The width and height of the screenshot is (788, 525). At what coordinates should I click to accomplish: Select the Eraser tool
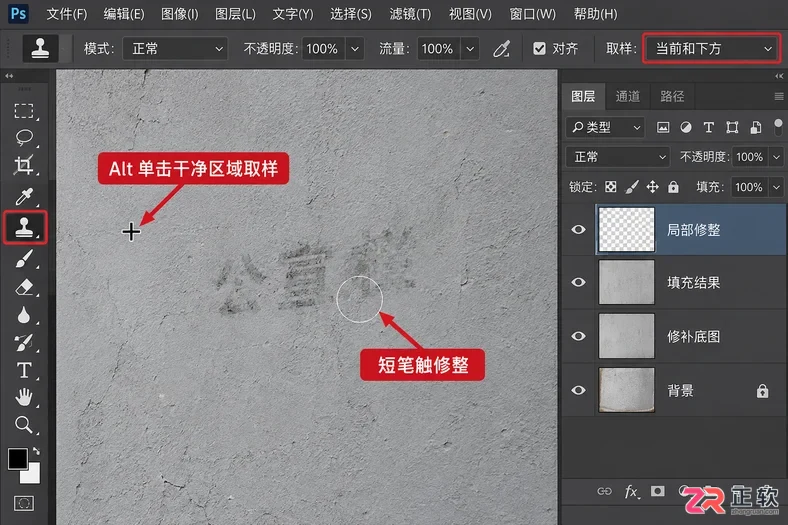tap(24, 287)
